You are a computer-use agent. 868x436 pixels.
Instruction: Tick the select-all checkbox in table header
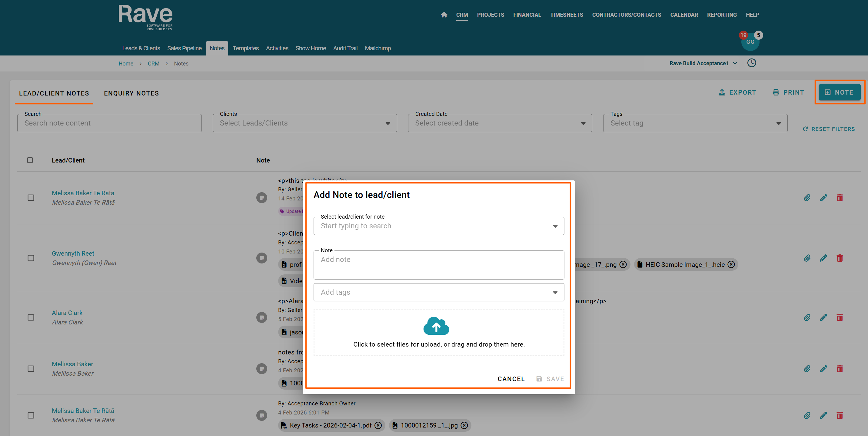pos(30,160)
